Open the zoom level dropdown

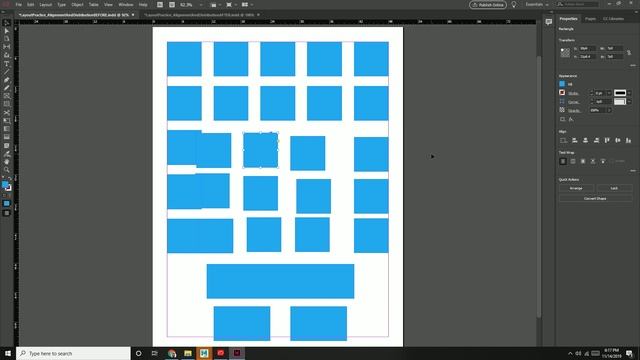click(x=201, y=4)
